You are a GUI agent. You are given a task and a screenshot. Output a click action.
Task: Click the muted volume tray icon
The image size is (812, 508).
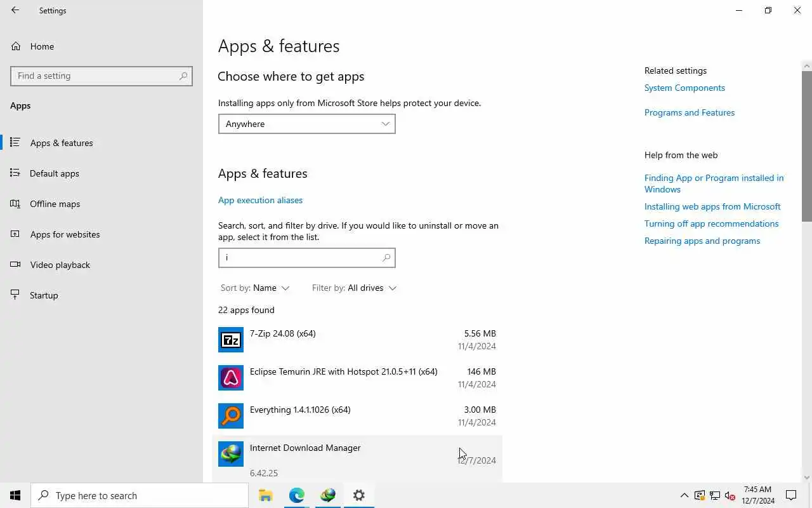coord(730,495)
